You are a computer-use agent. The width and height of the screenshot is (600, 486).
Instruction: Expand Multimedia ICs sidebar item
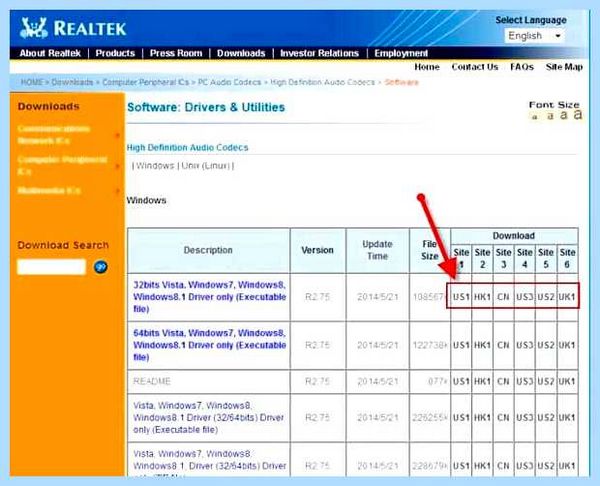(x=49, y=190)
